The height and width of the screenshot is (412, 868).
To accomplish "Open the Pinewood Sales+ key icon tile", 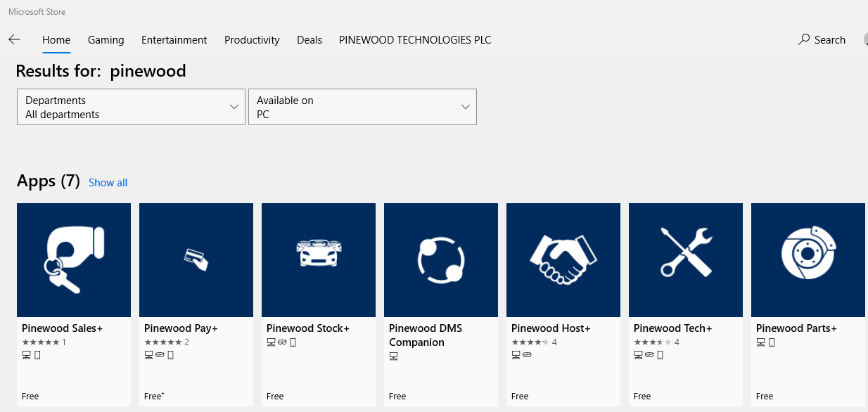I will click(73, 259).
